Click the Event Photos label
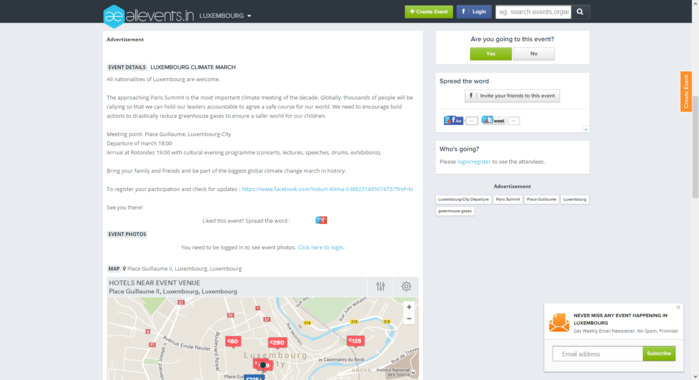Screen dimensions: 699x380 [127, 234]
